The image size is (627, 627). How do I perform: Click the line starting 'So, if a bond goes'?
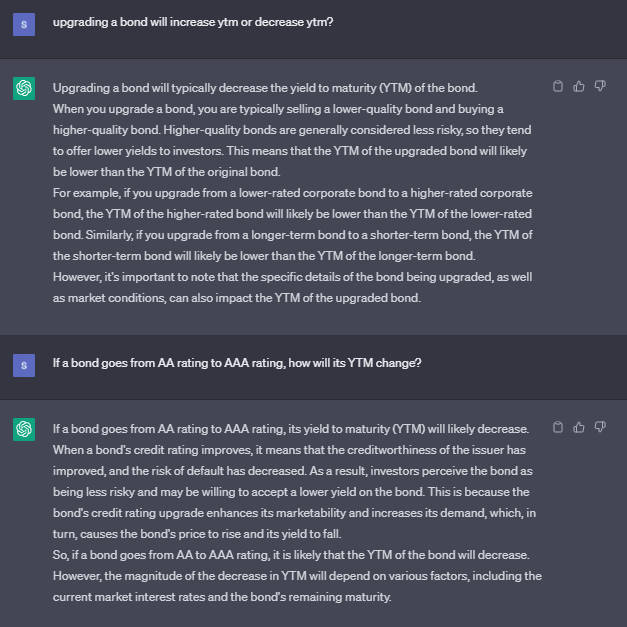click(x=291, y=555)
